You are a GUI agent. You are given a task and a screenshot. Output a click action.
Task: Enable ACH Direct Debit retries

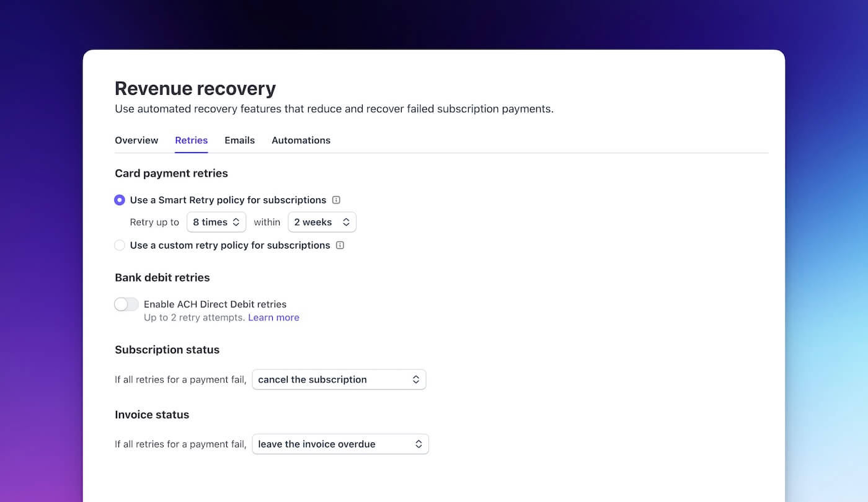(x=126, y=304)
